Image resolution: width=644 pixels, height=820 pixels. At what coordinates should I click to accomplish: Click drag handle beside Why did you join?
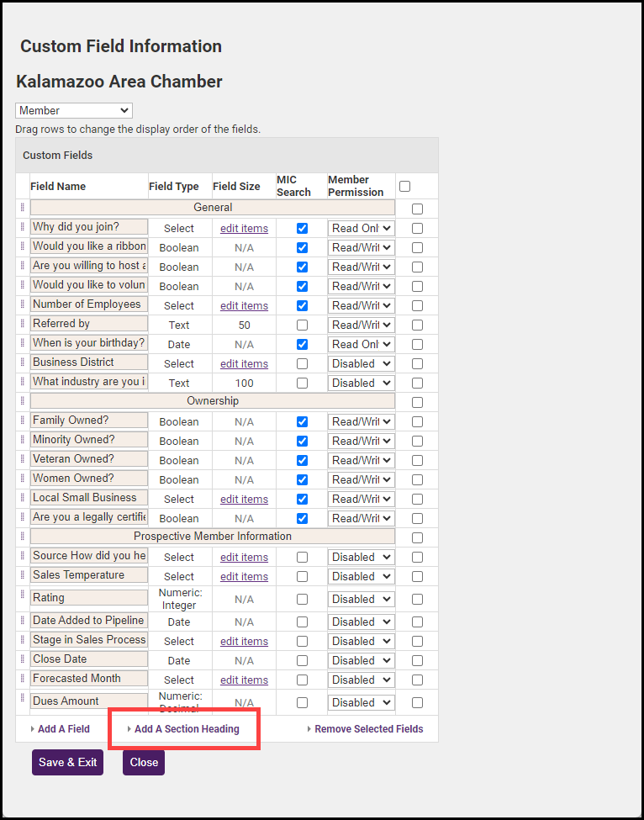tap(23, 227)
